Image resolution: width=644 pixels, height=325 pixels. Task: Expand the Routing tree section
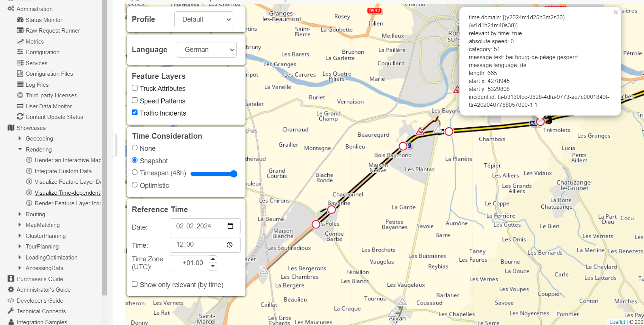20,214
